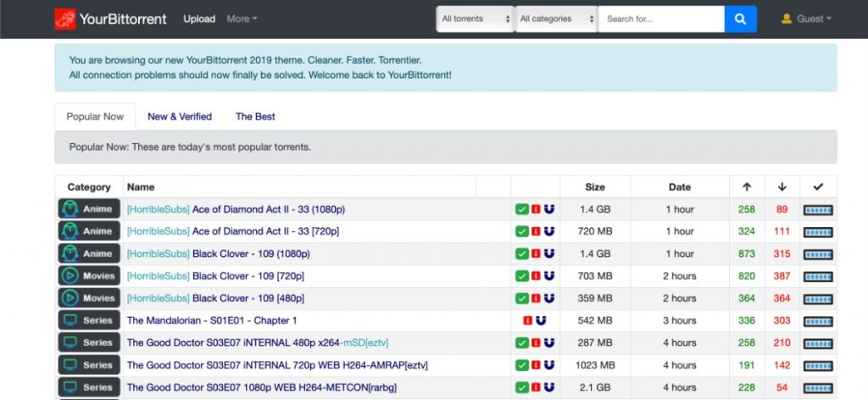This screenshot has height=400, width=868.
Task: Click the YourBittorrent red logo icon
Action: pos(65,19)
